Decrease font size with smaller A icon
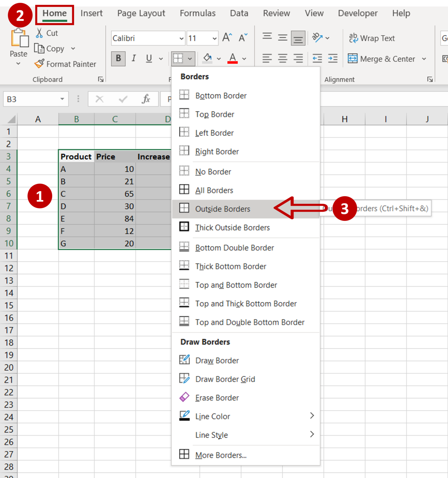 point(243,38)
